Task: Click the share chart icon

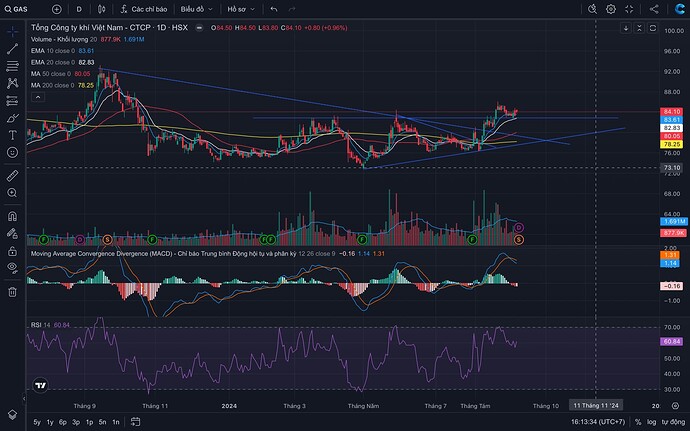Action: (654, 9)
